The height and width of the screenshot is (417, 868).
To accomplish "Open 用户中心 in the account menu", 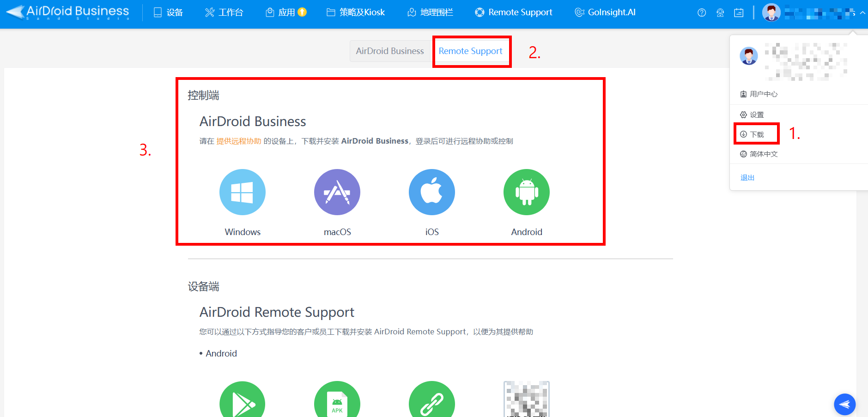I will coord(759,94).
